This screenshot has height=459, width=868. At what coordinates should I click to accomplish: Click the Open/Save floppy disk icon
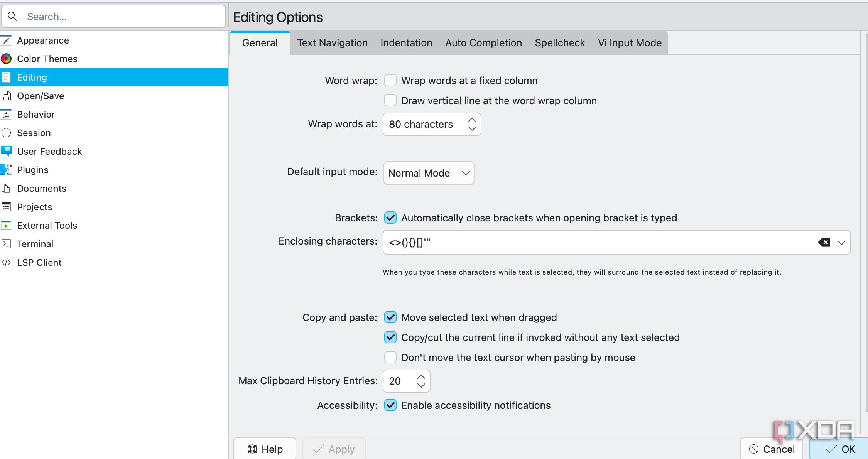click(x=6, y=96)
